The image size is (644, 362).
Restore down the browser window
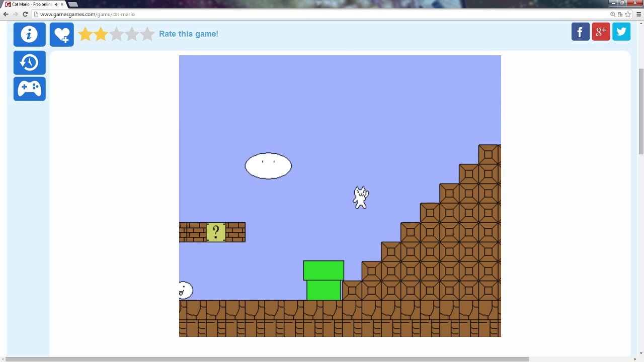point(622,3)
